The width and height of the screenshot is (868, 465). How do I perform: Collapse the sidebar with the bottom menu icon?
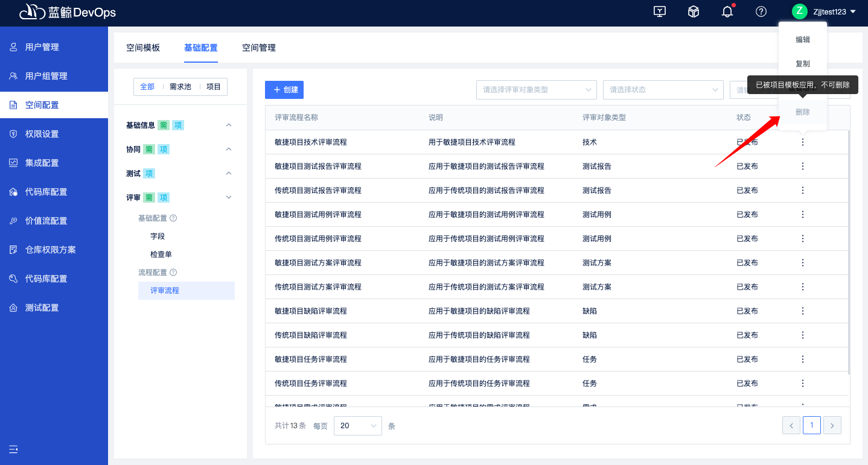(13, 449)
